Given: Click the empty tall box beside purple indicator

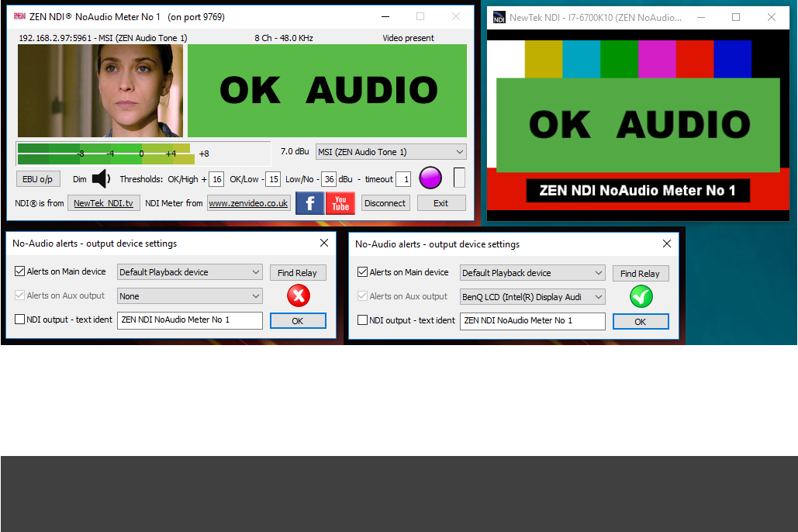Looking at the screenshot, I should pyautogui.click(x=459, y=178).
